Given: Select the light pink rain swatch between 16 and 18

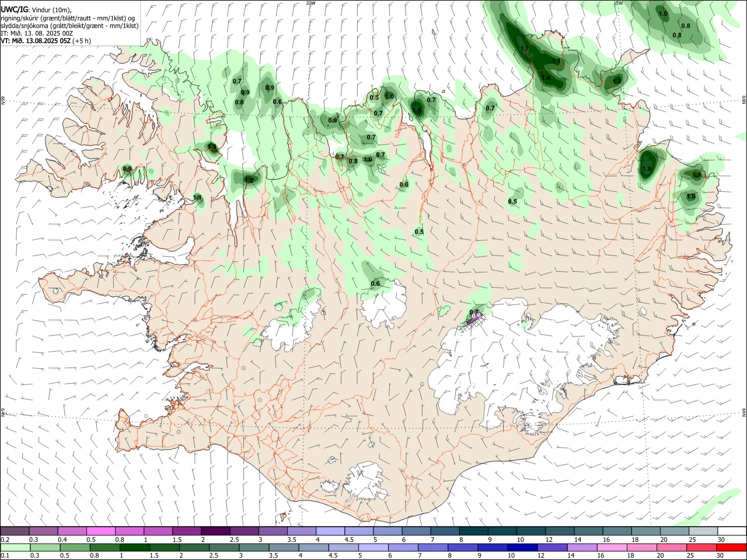Looking at the screenshot, I should [612, 547].
